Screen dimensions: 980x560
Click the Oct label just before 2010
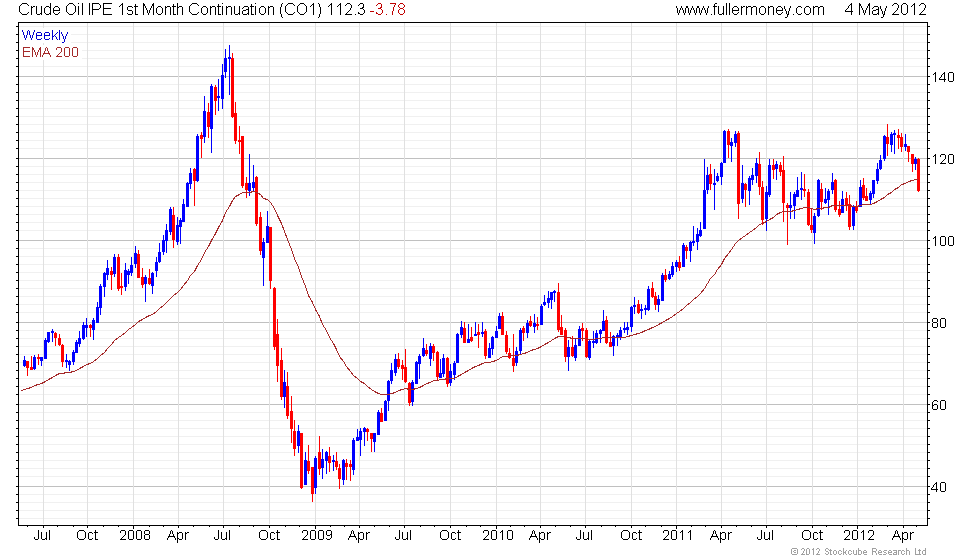(x=450, y=536)
